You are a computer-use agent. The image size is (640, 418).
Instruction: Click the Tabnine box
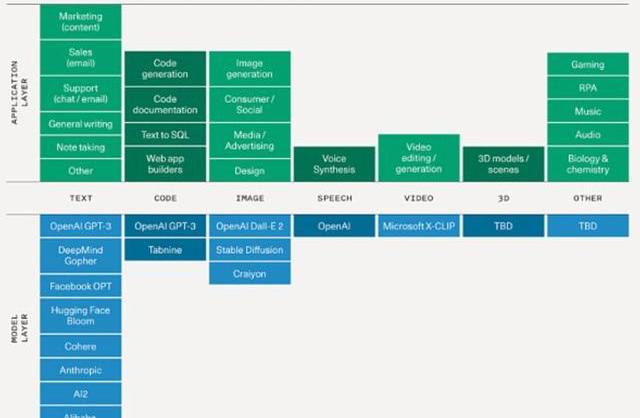tap(165, 250)
